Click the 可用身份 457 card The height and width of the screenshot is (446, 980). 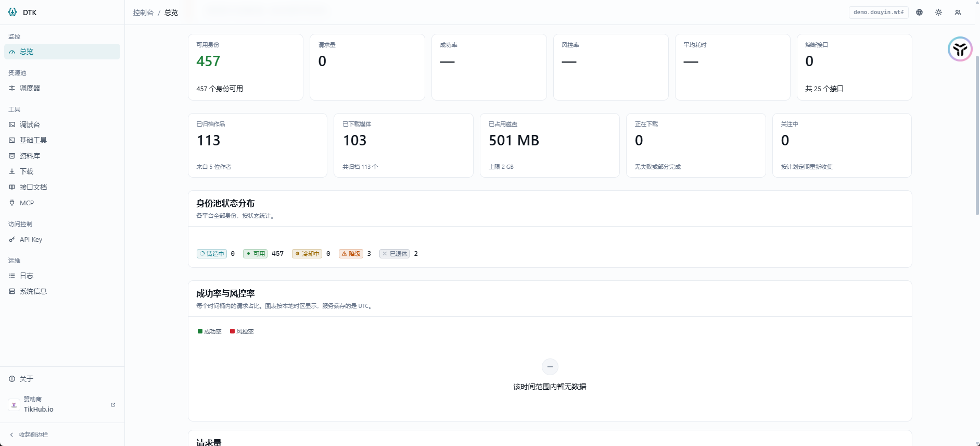tap(246, 67)
